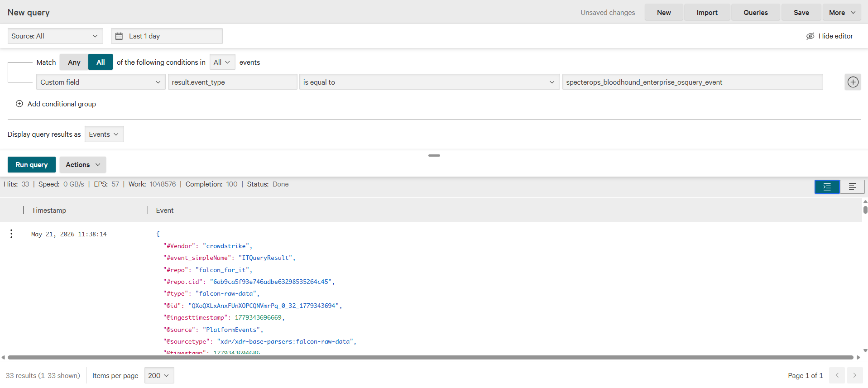This screenshot has height=388, width=868.
Task: Click the Unsaved changes text
Action: (x=608, y=13)
